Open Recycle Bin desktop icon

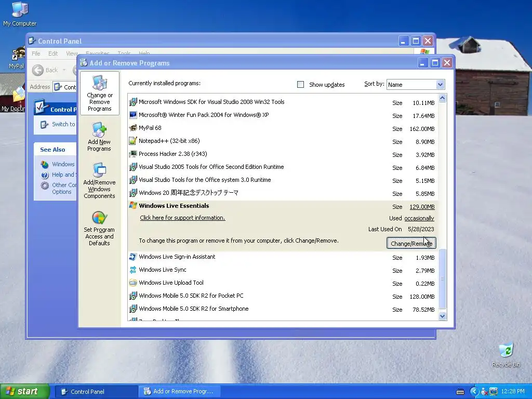506,355
